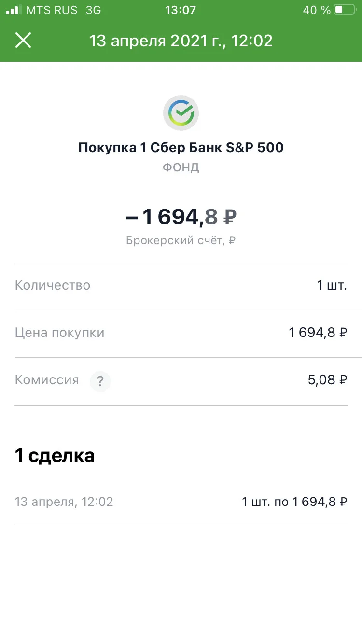Viewport: 362px width, 644px height.
Task: Tap the battery icon in status bar
Action: [x=345, y=10]
